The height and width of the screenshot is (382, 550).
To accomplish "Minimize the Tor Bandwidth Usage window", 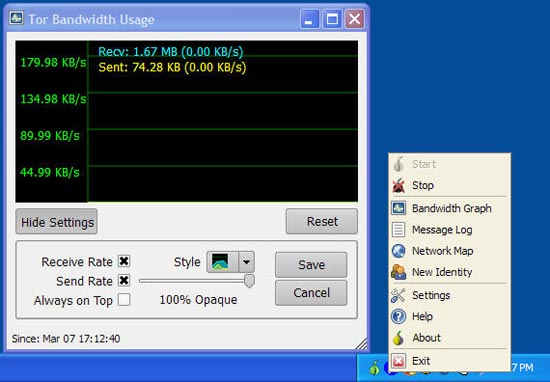I will (310, 19).
